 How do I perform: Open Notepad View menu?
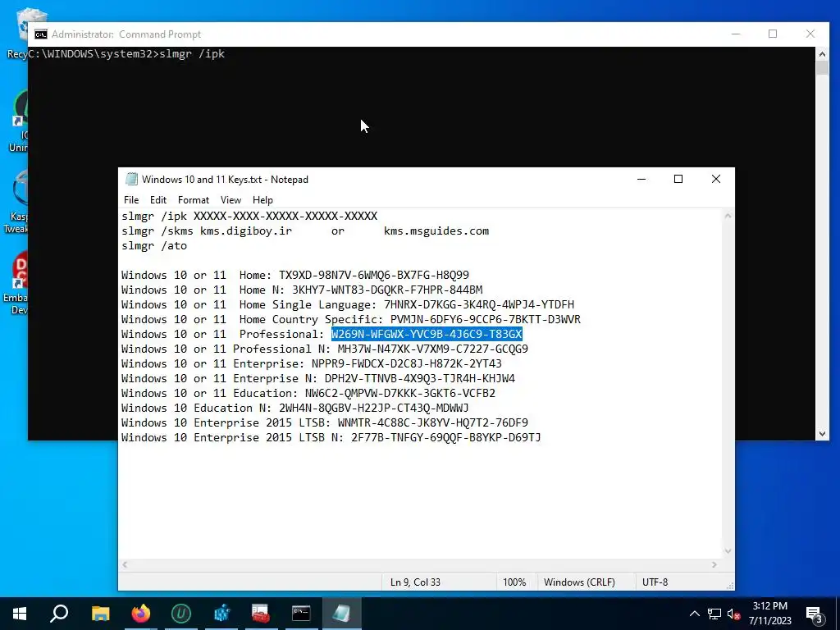(x=231, y=200)
